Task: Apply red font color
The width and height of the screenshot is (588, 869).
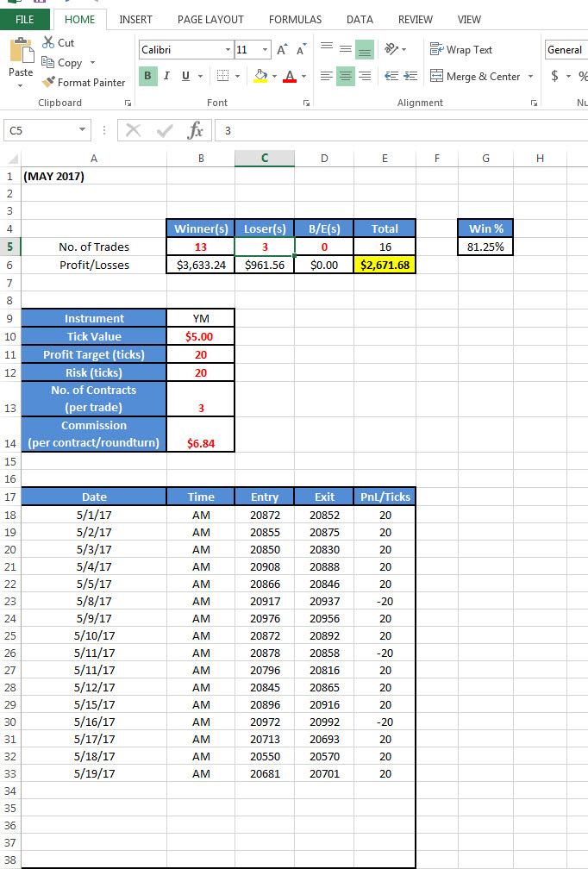Action: [290, 75]
